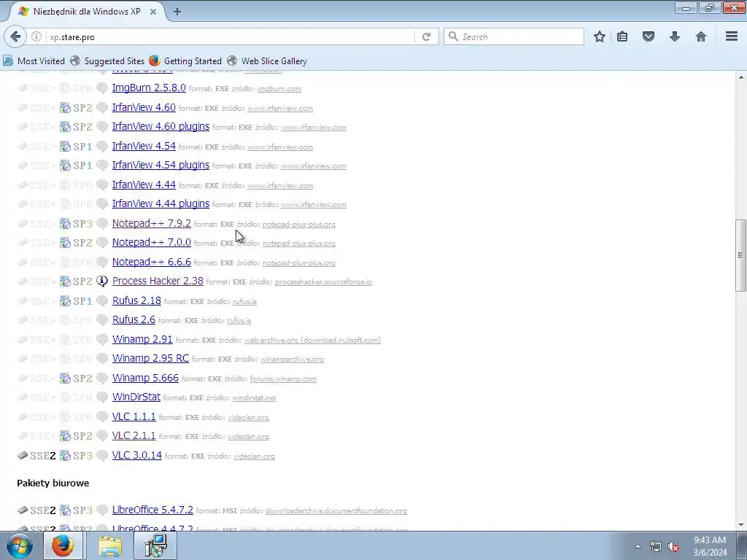This screenshot has height=560, width=747.
Task: Click the comment bubble beside ImgBurn 2.5.8.0
Action: (x=102, y=88)
